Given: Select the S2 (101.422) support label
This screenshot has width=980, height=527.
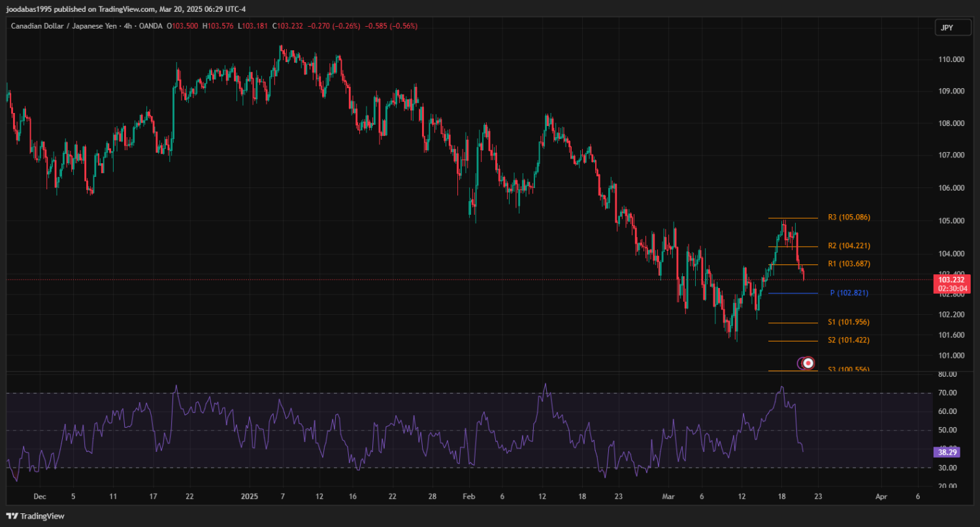Looking at the screenshot, I should 849,340.
